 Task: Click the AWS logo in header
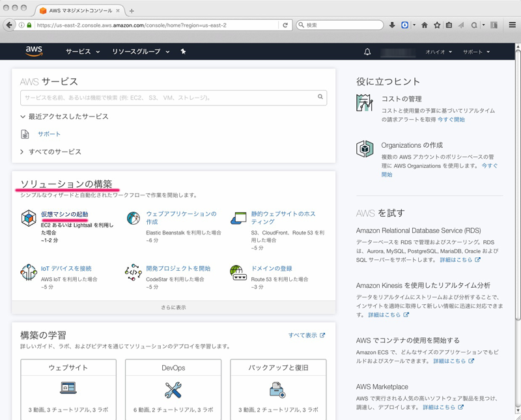pyautogui.click(x=34, y=51)
